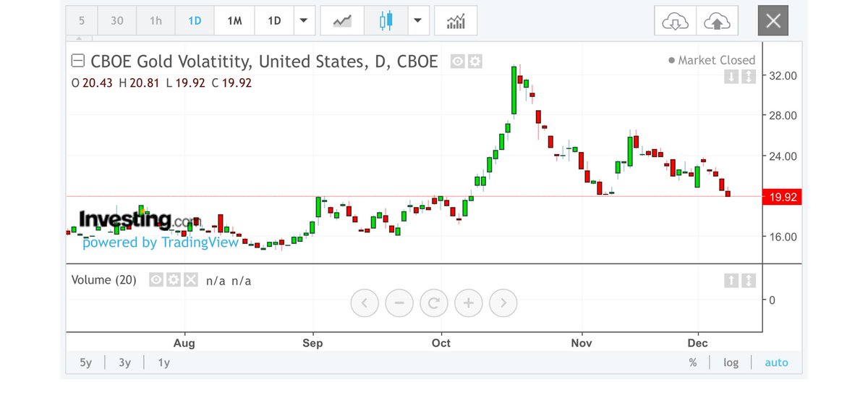Reset the chart view
Image resolution: width=868 pixels, height=401 pixels.
pyautogui.click(x=434, y=303)
